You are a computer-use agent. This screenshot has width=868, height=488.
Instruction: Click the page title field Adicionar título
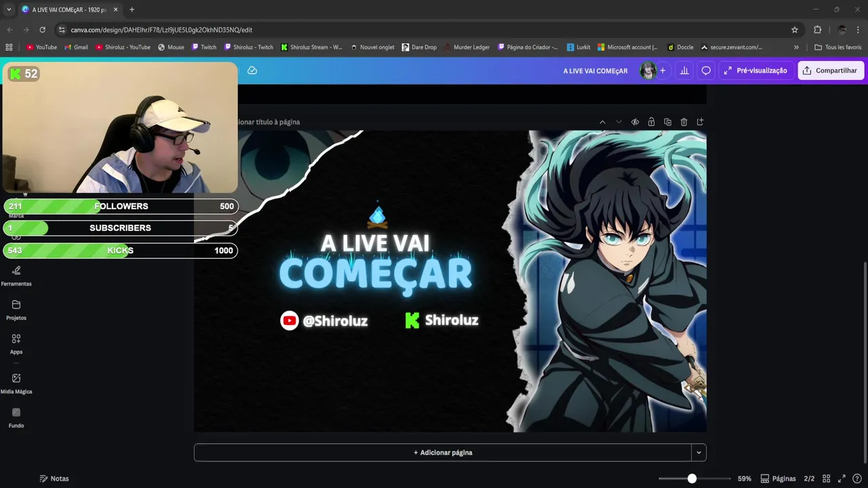point(268,122)
